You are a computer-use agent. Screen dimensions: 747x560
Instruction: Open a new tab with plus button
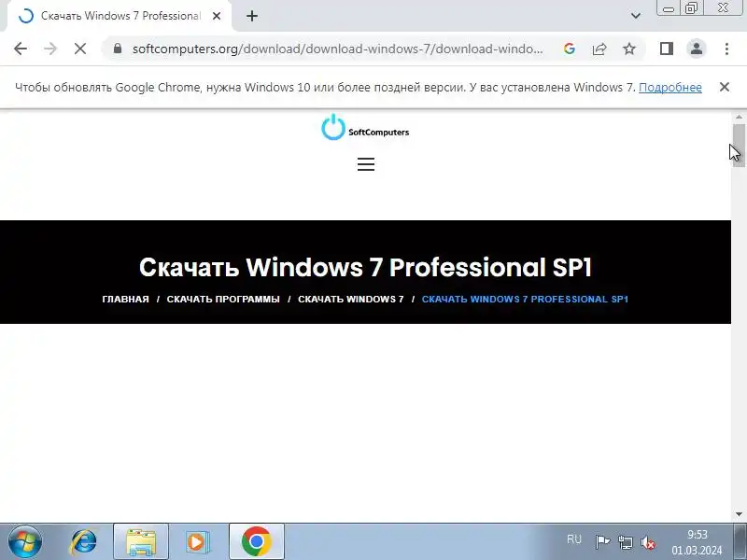pos(252,16)
